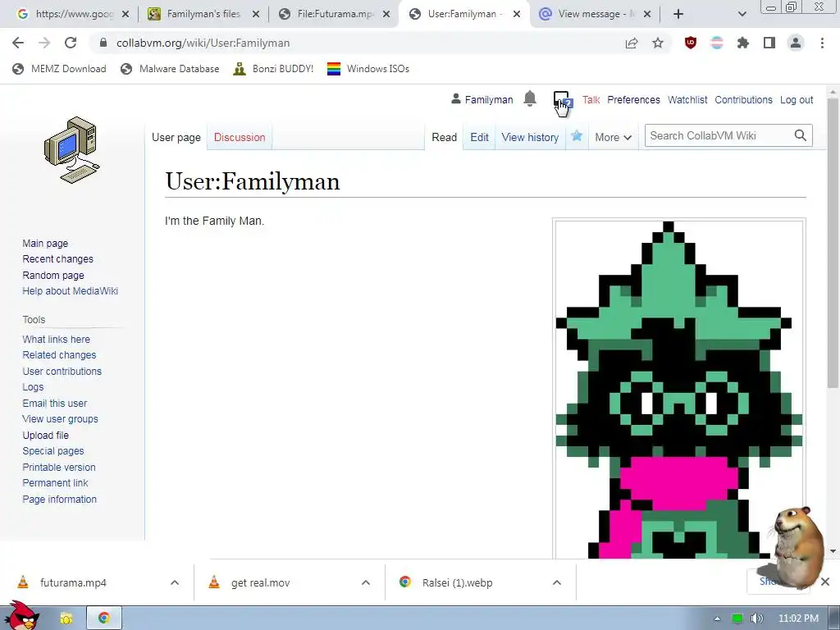The width and height of the screenshot is (840, 630).
Task: Open the Talk link
Action: click(591, 99)
